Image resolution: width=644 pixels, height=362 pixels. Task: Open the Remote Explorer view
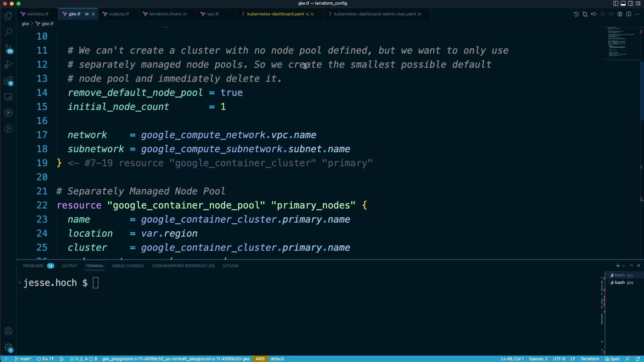8,97
